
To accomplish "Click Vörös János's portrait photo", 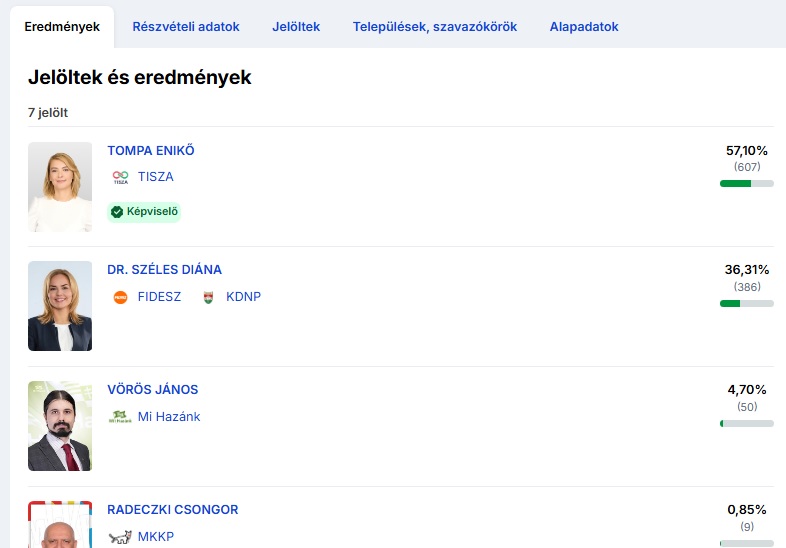I will click(x=60, y=426).
